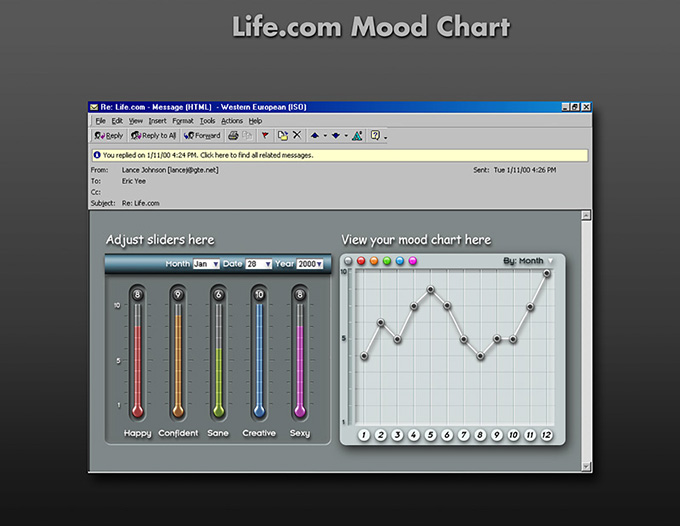680x526 pixels.
Task: Click the Sent date Tue 1/11/00 4:26 PM
Action: (x=525, y=170)
